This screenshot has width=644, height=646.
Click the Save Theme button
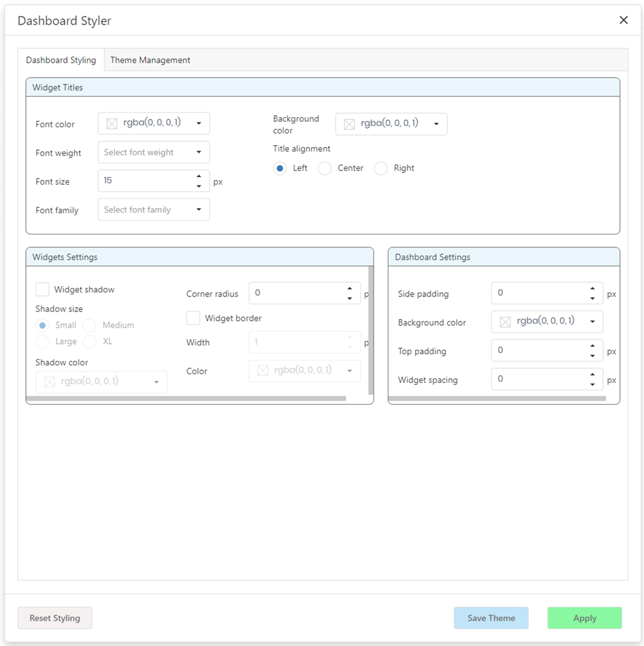click(x=491, y=618)
